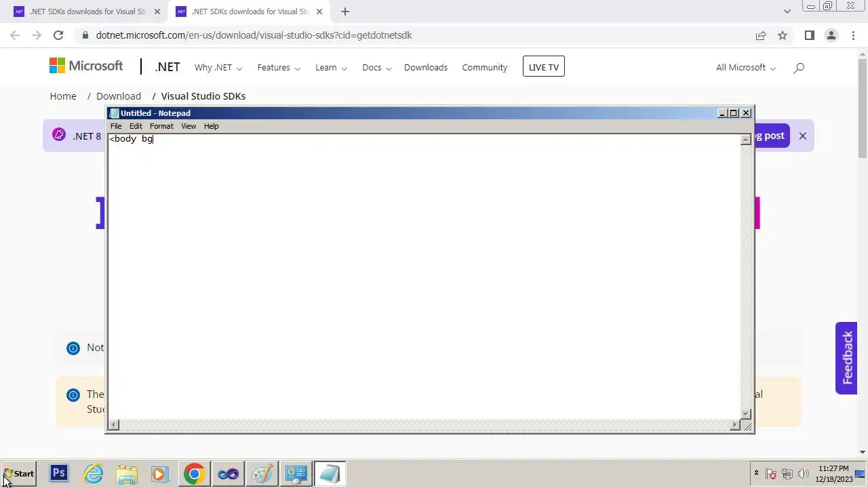The width and height of the screenshot is (868, 488).
Task: Dismiss the .NET 8 announcement banner
Action: [x=802, y=136]
